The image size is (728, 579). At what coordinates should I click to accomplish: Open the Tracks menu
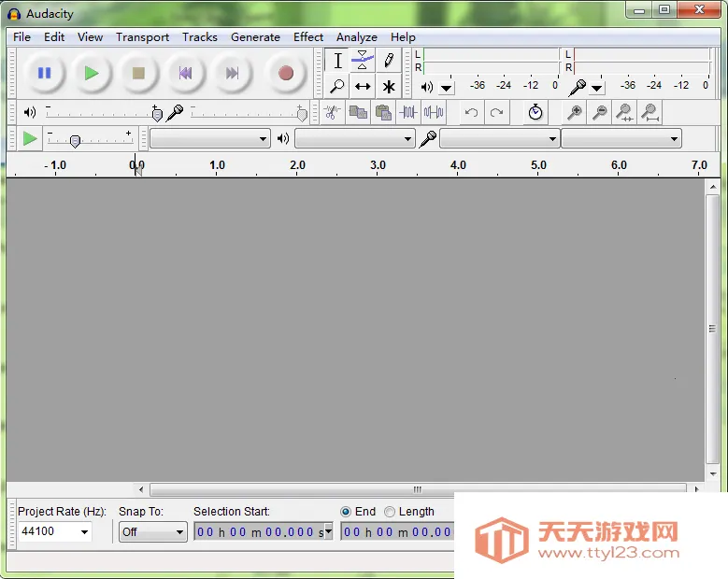tap(200, 37)
